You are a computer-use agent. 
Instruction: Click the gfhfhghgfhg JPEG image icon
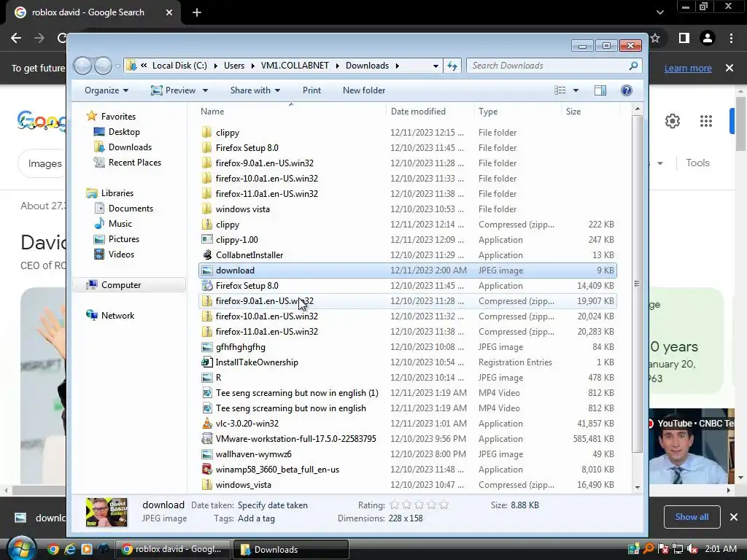point(206,347)
